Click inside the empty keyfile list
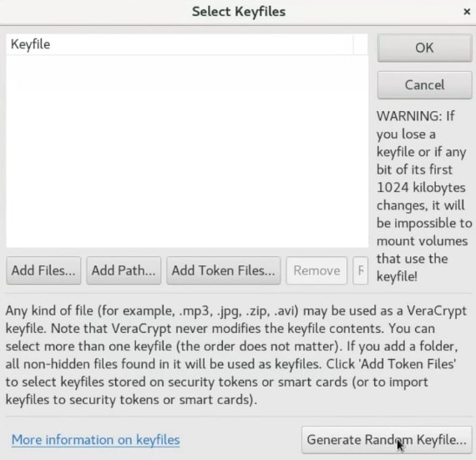The height and width of the screenshot is (460, 476). click(x=187, y=151)
